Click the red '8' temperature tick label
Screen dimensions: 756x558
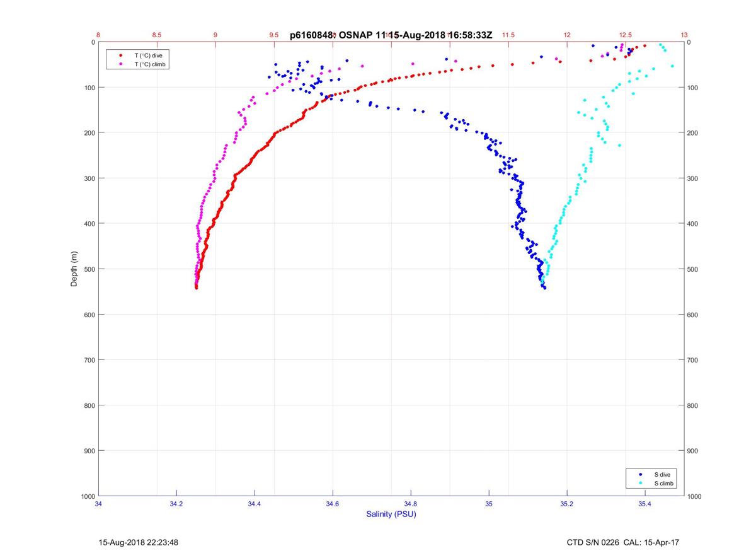pos(98,35)
